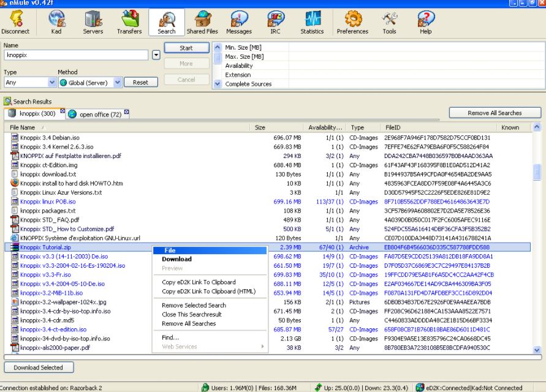Close the knoppix search tab
This screenshot has width=546, height=392.
coord(63,111)
